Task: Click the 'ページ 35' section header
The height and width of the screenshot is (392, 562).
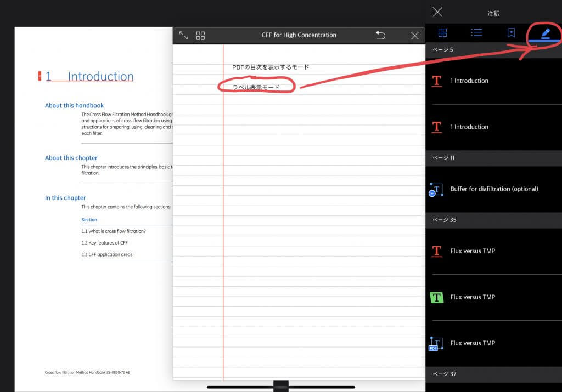Action: 493,220
